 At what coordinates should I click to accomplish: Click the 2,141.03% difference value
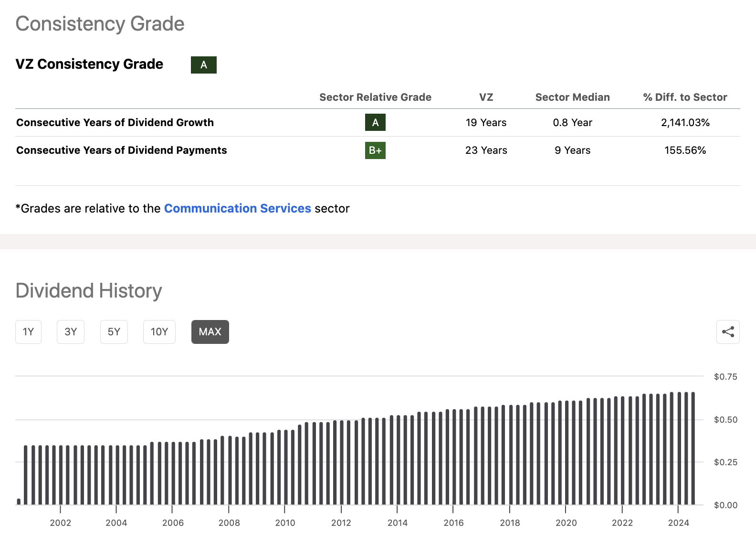pyautogui.click(x=685, y=123)
